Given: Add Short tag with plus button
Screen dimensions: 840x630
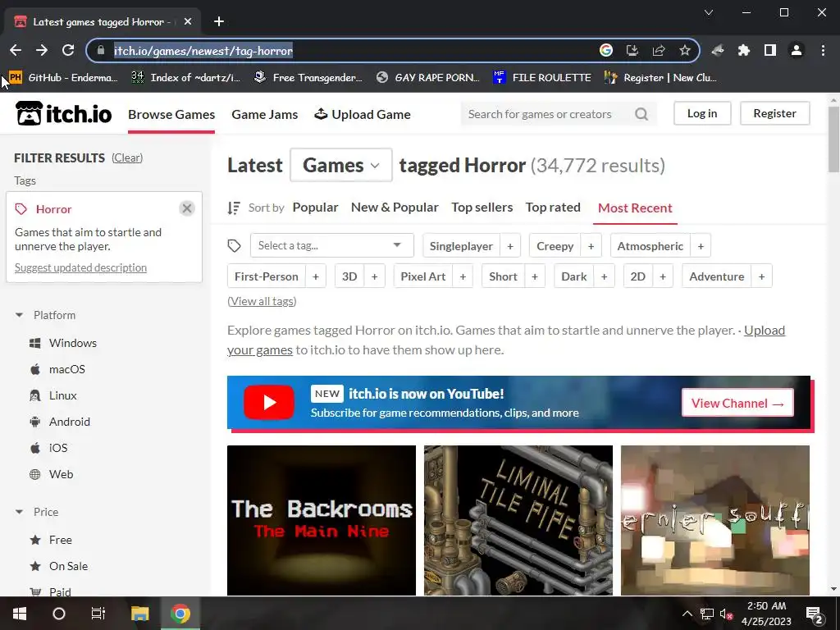Looking at the screenshot, I should tap(535, 276).
